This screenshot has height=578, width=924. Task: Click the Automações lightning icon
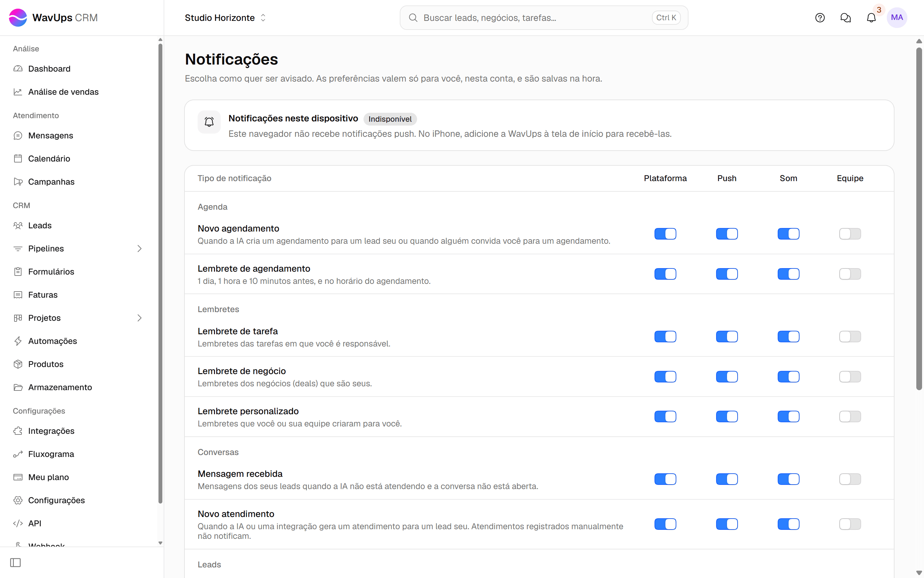[x=18, y=341]
